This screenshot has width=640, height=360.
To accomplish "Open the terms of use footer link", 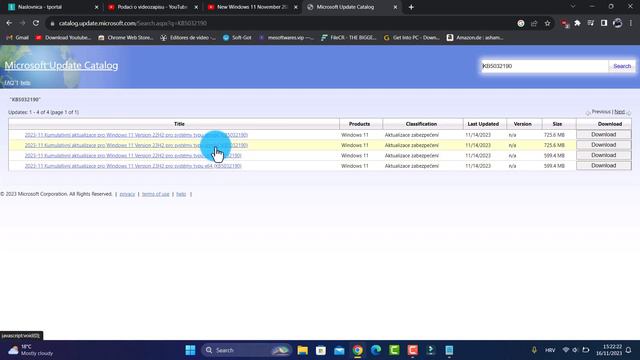I will 156,194.
